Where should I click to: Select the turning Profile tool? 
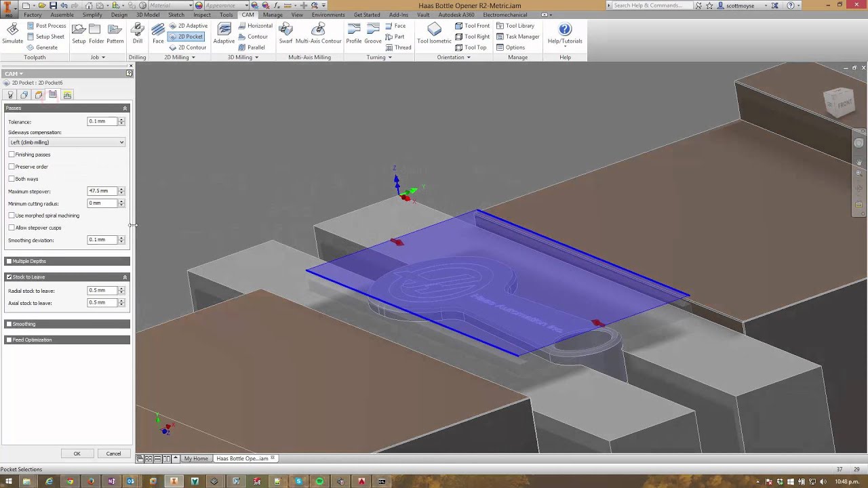[354, 33]
